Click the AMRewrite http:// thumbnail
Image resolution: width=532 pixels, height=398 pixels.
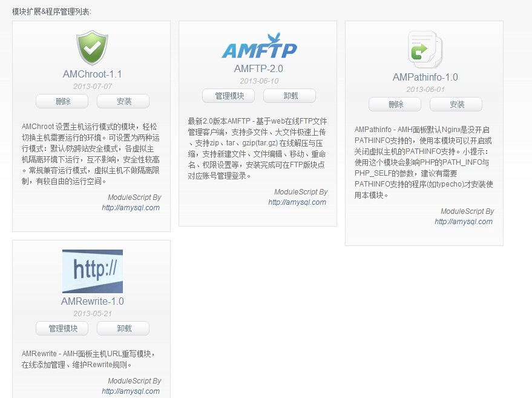point(92,271)
